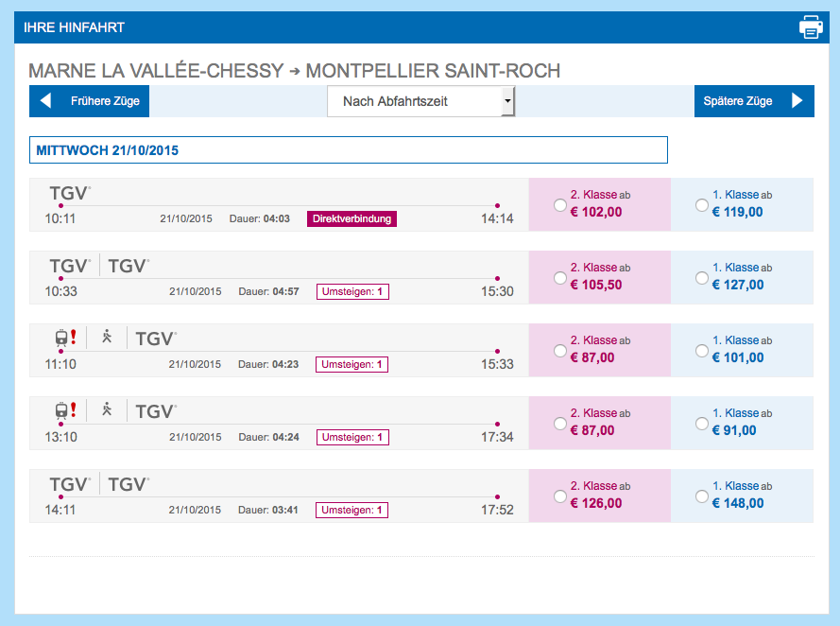Image resolution: width=840 pixels, height=626 pixels.
Task: Click the left arrow for earlier trains
Action: [45, 101]
